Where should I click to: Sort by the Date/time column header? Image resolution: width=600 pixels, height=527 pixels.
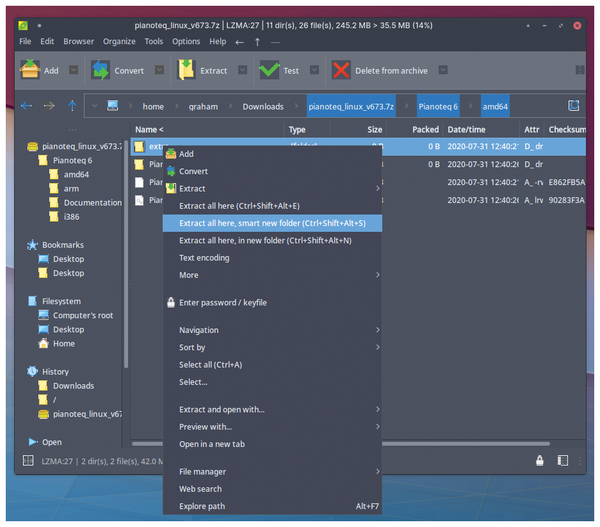[x=481, y=130]
